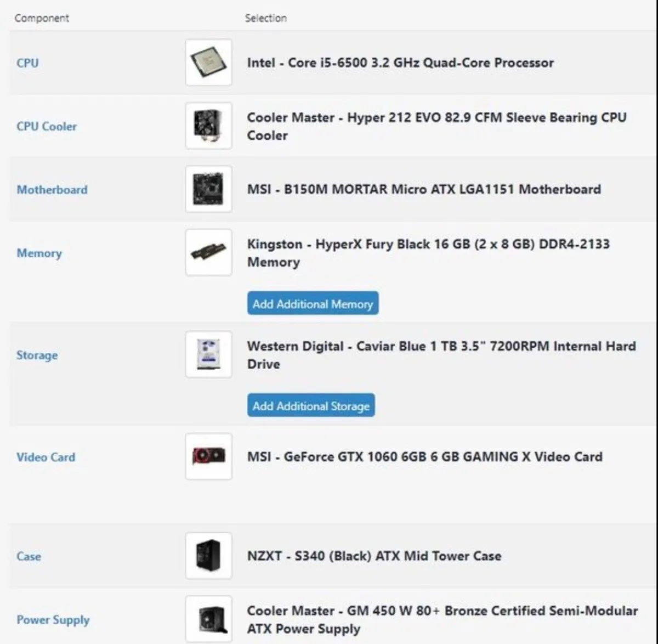Select the Cooler Master GM 450 W name
The image size is (658, 644).
[443, 619]
